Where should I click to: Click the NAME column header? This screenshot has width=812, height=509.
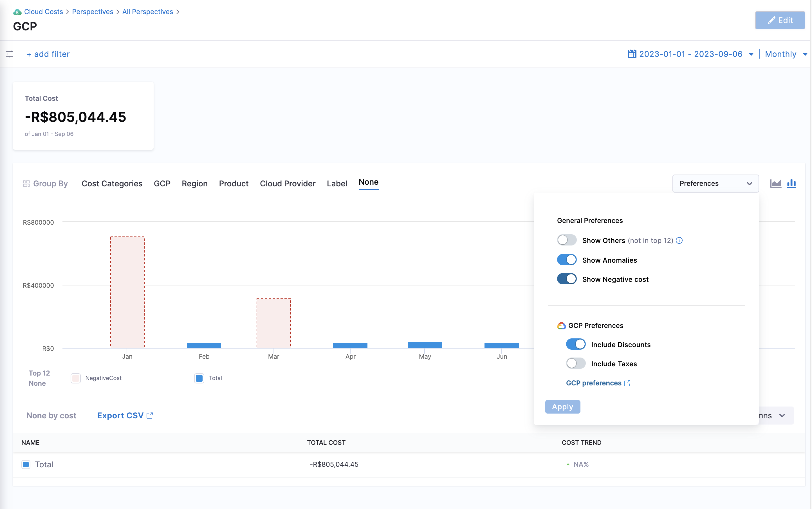30,442
